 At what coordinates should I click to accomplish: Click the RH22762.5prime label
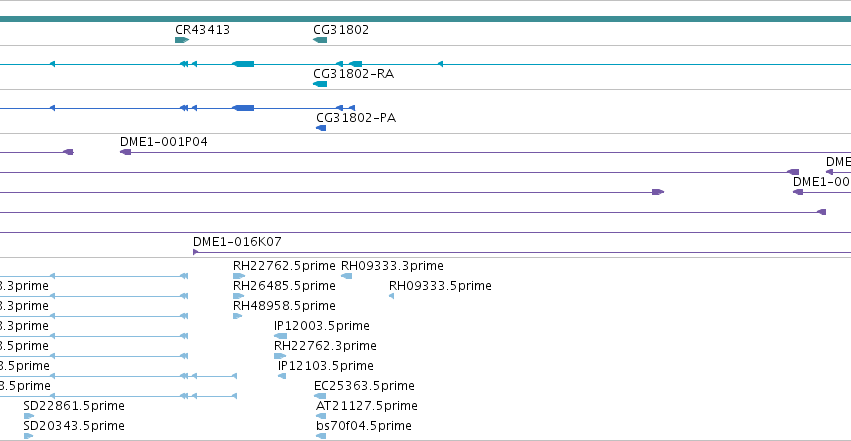(284, 266)
